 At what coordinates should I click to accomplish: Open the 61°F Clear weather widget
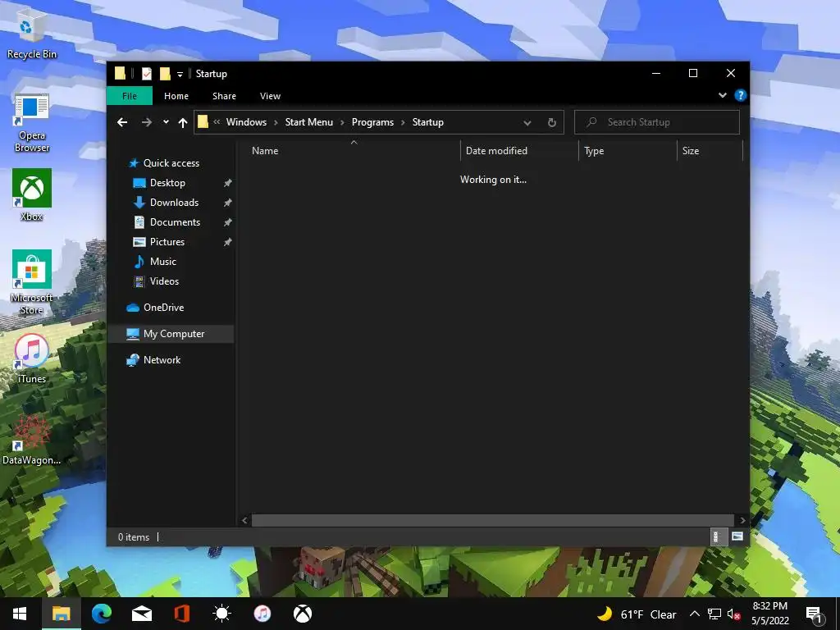[637, 614]
